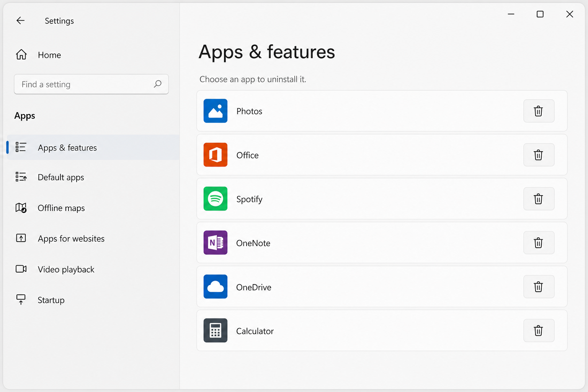Select the OneNote app name

[253, 243]
